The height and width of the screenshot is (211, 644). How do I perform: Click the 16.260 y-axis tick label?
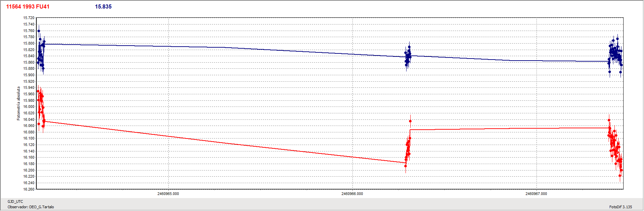pos(29,189)
